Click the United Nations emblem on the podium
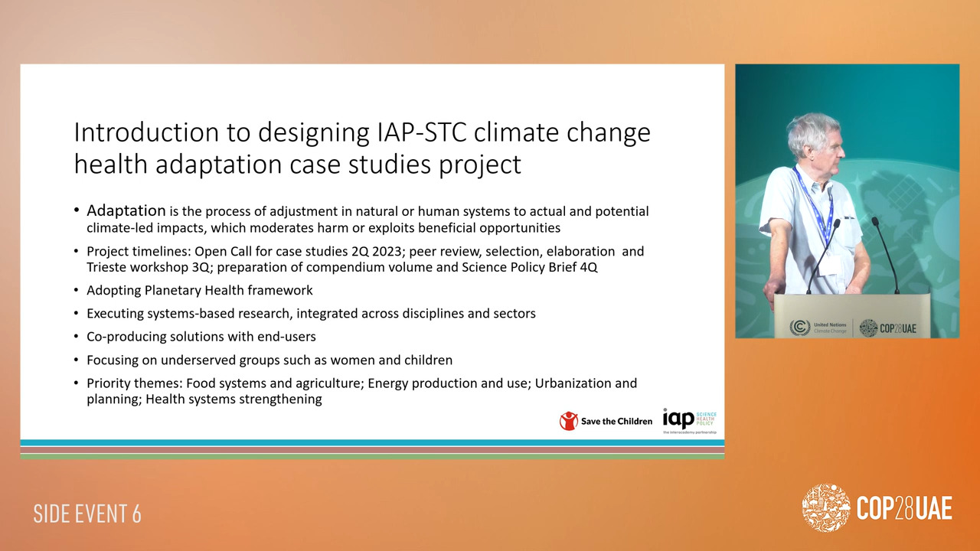 point(800,328)
